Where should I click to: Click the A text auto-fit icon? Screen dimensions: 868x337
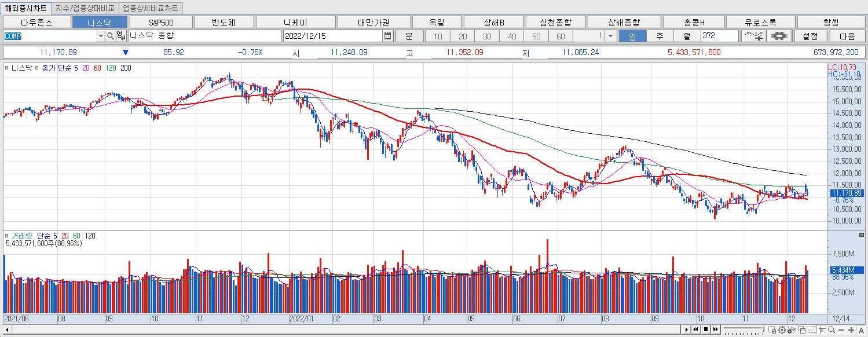[x=861, y=330]
